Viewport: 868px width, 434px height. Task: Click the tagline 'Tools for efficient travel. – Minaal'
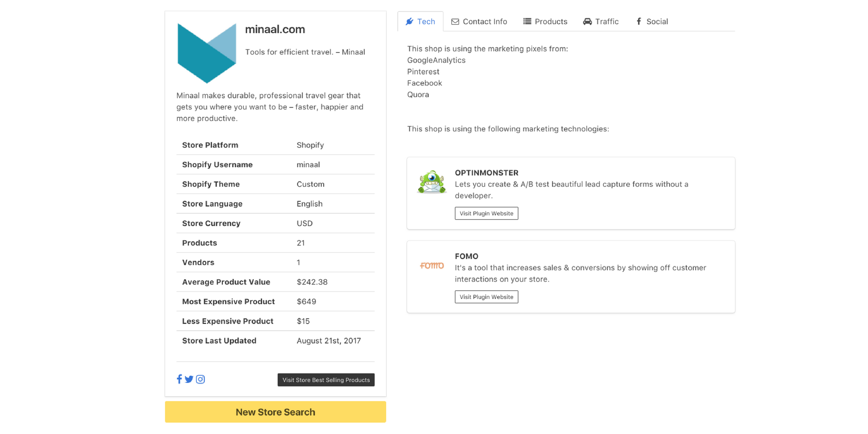305,52
